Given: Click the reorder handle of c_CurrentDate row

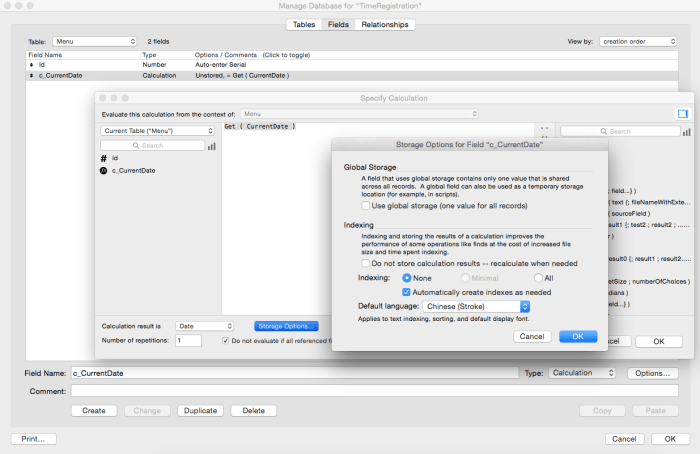Looking at the screenshot, I should 30,75.
